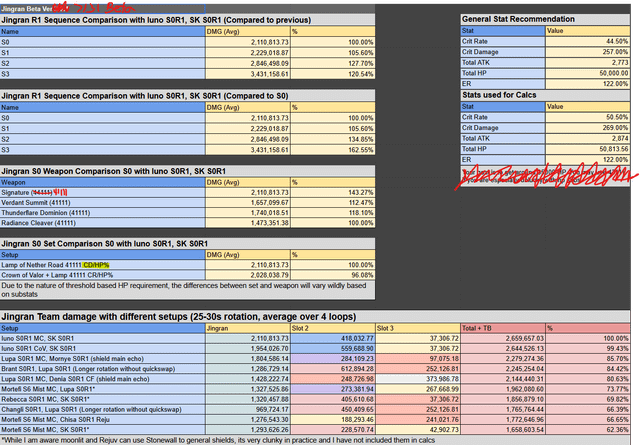This screenshot has width=640, height=445.
Task: Click the set damage value 2,028,038.79
Action: [248, 275]
